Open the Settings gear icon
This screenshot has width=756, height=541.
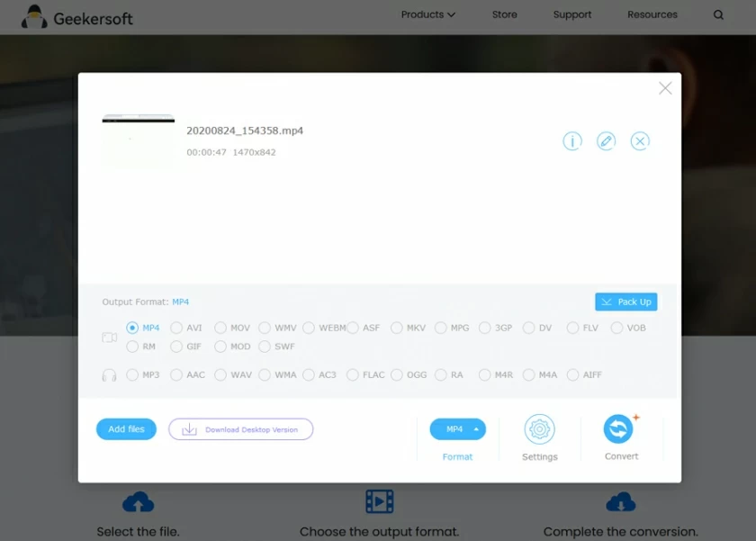[539, 430]
